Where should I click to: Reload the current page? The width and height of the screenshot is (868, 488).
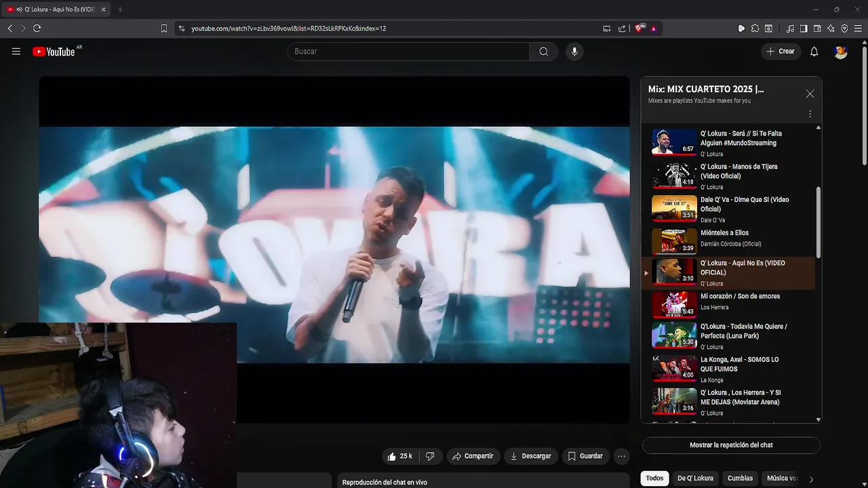click(37, 28)
